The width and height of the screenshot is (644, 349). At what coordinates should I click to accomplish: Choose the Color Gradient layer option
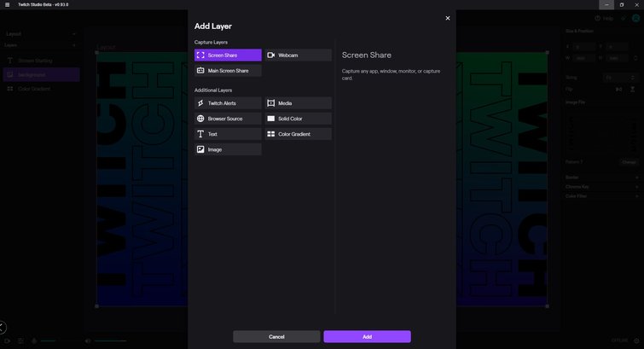[x=299, y=134]
